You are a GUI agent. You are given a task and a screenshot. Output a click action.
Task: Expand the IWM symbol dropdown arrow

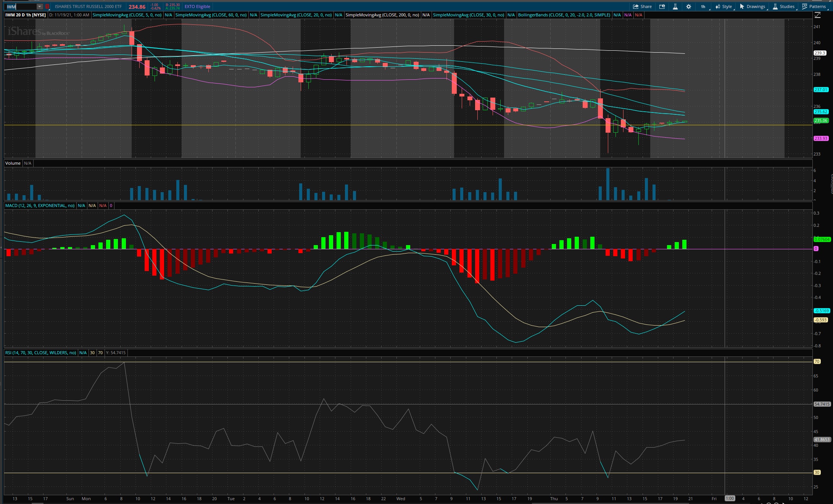point(39,6)
